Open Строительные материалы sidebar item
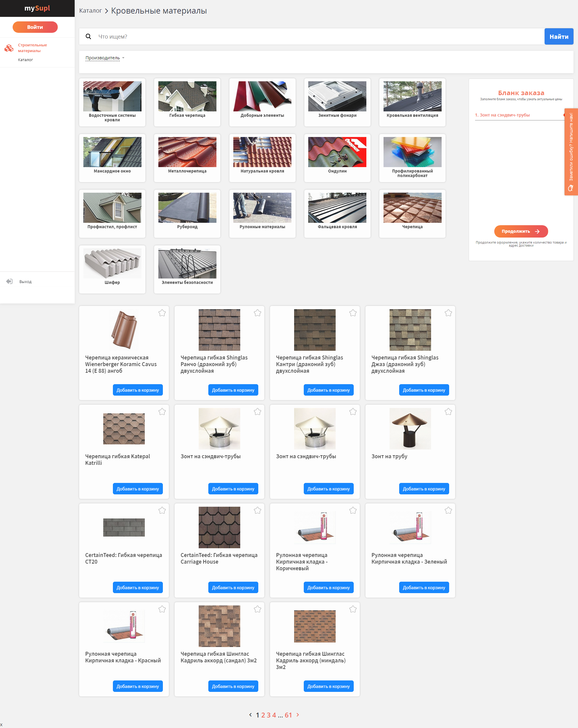 (x=33, y=48)
